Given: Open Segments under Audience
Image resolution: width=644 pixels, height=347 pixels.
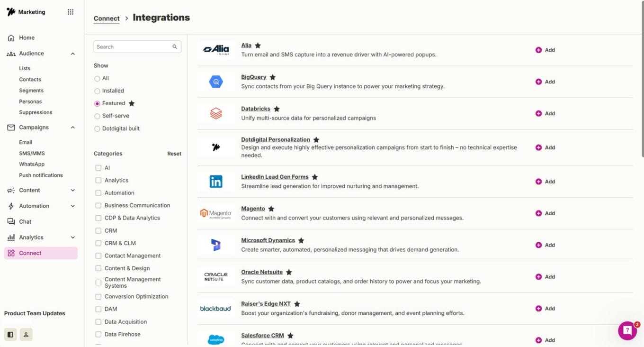Looking at the screenshot, I should click(x=31, y=91).
